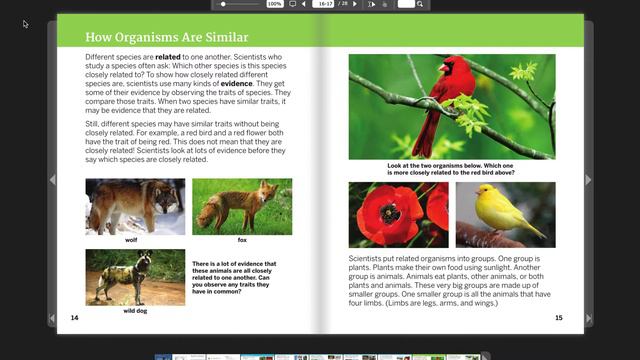Image resolution: width=640 pixels, height=360 pixels.
Task: Click the wolf photo
Action: click(x=135, y=207)
